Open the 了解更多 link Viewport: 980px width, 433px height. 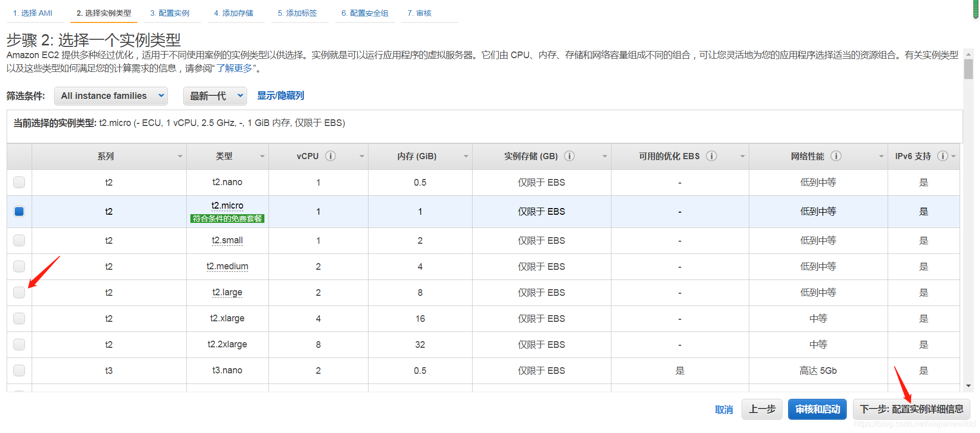click(x=235, y=68)
